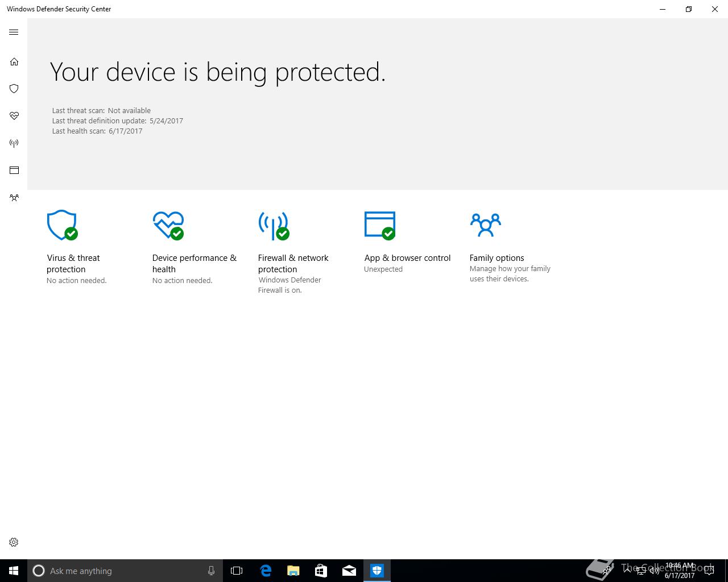Restore down the Security Center window
The height and width of the screenshot is (582, 728).
[x=689, y=9]
